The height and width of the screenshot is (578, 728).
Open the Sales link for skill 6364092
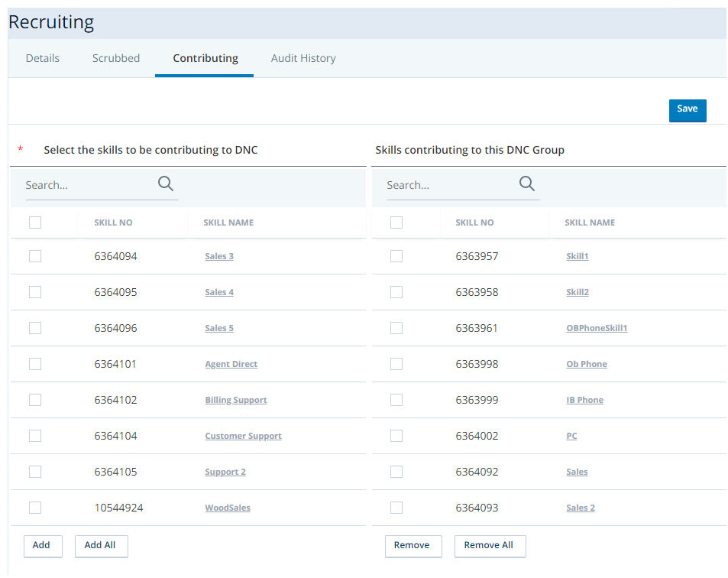577,472
